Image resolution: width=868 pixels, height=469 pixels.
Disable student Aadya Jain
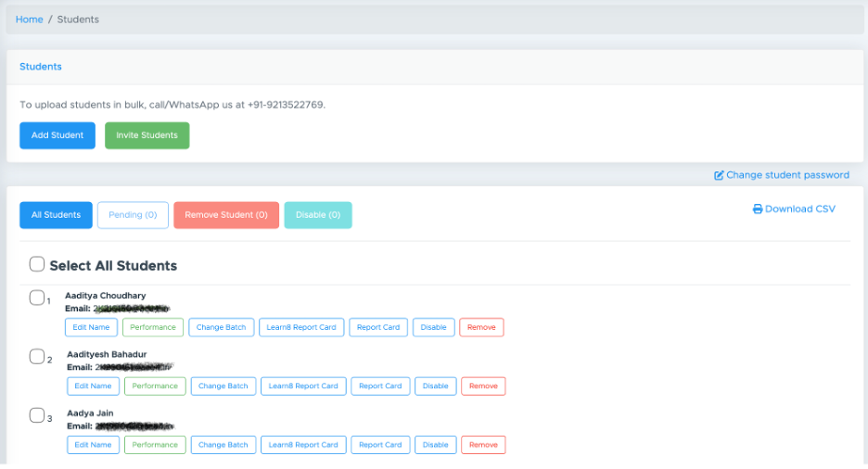click(436, 445)
